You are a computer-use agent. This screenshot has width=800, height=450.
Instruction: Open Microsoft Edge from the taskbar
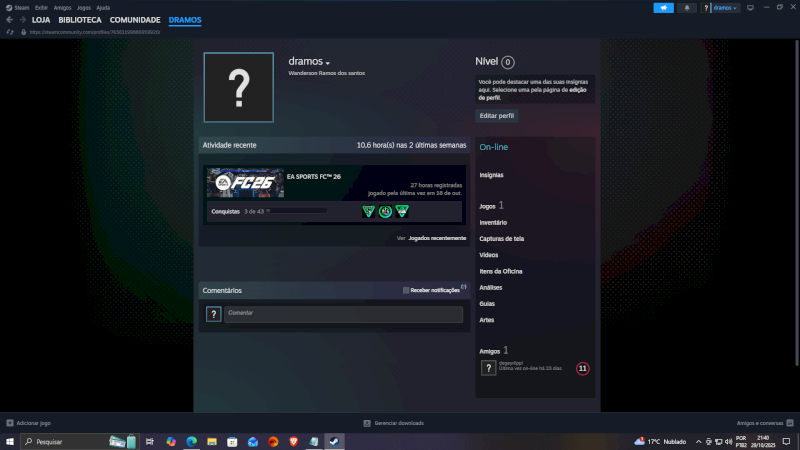tap(191, 441)
